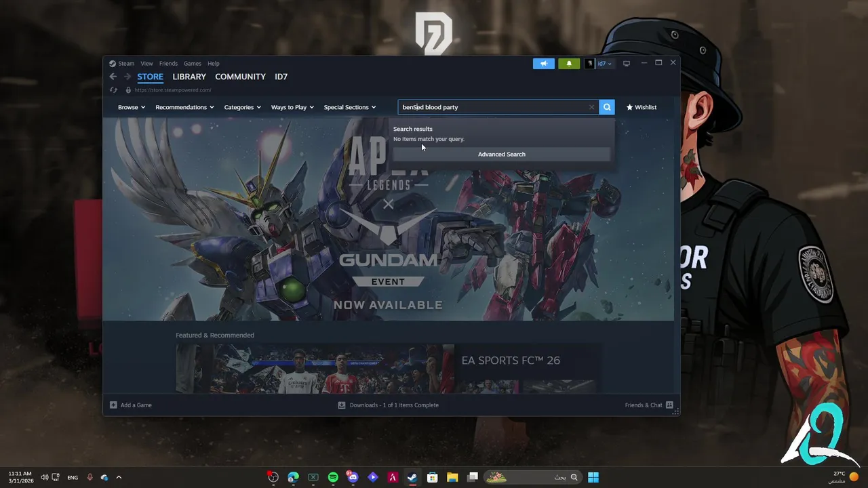Screen dimensions: 868x488
Task: Open the Wishlist
Action: coord(642,107)
